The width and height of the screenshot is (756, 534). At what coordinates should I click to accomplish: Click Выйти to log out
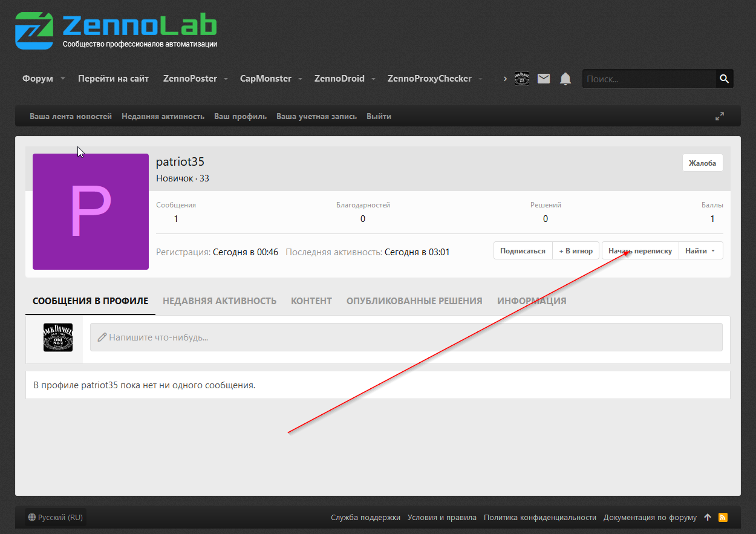(379, 116)
